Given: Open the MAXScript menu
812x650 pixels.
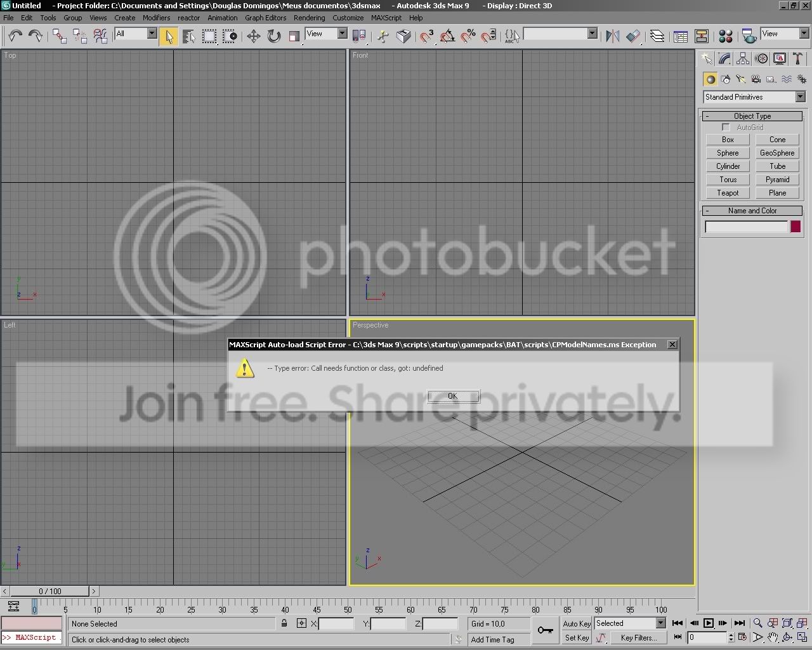Looking at the screenshot, I should pyautogui.click(x=386, y=18).
